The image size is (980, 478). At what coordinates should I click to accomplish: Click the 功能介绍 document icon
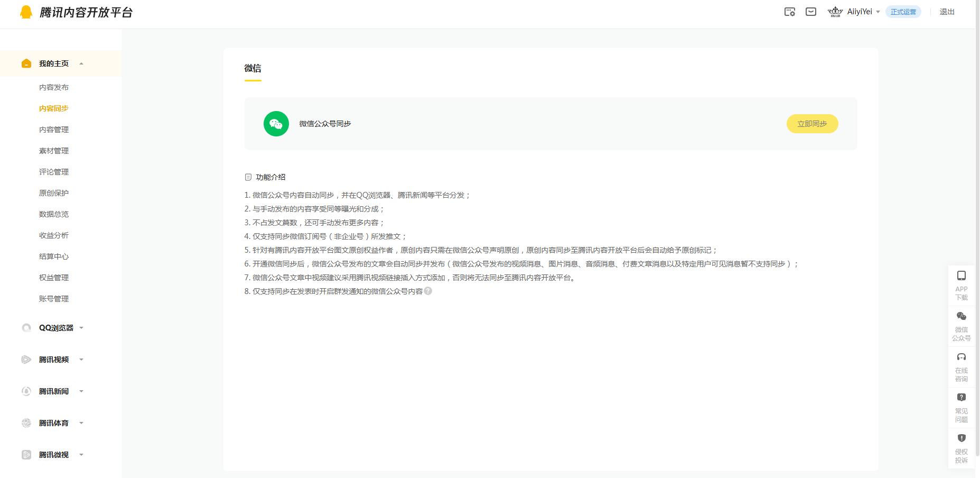coord(248,177)
